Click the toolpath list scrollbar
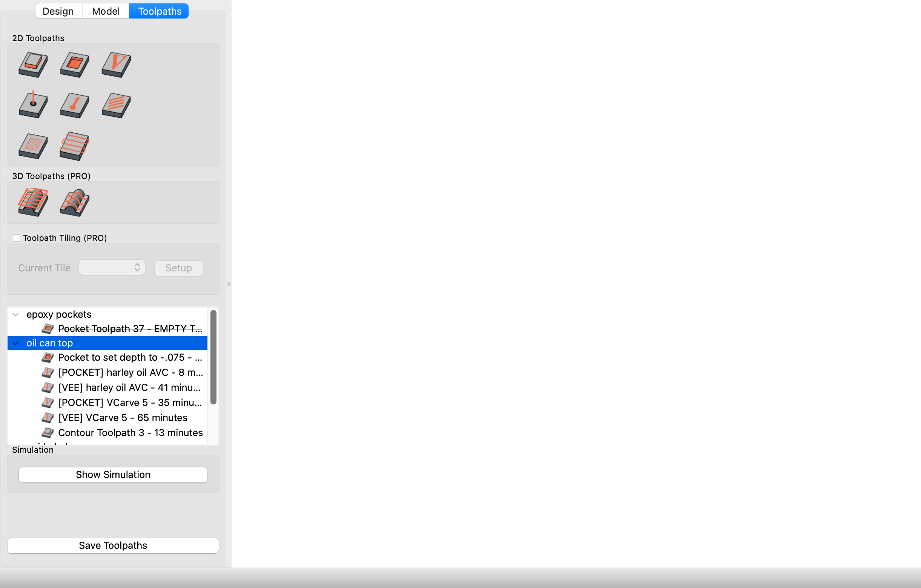921x588 pixels. (213, 357)
